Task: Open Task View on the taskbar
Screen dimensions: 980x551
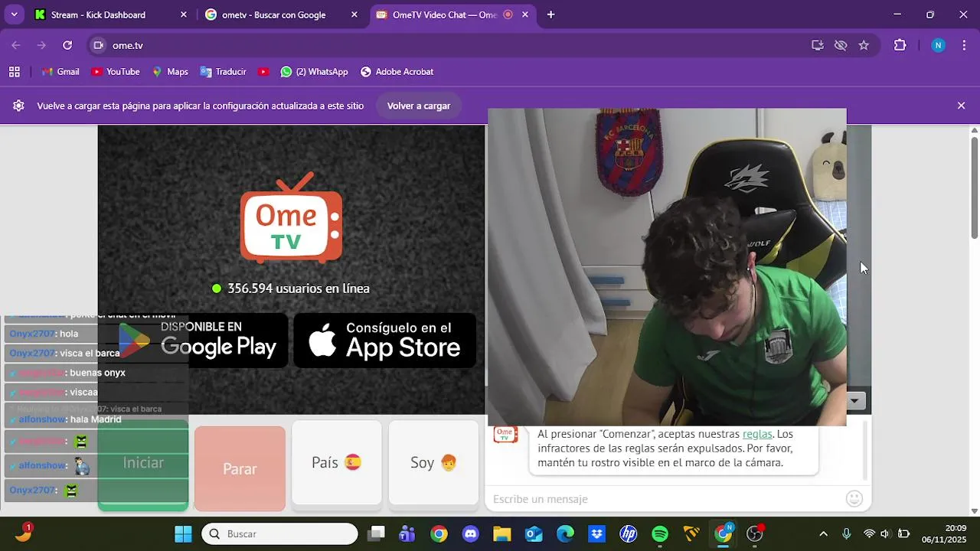Action: tap(376, 533)
